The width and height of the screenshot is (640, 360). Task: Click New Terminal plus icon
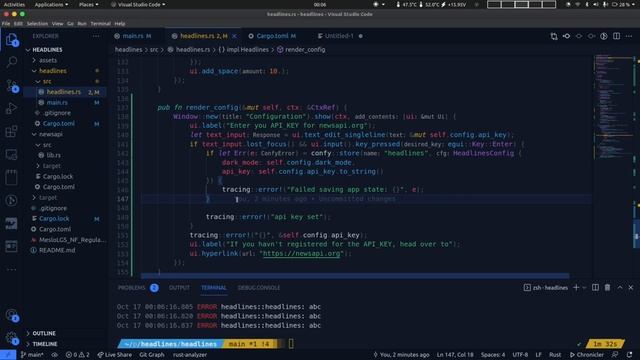[x=576, y=288]
